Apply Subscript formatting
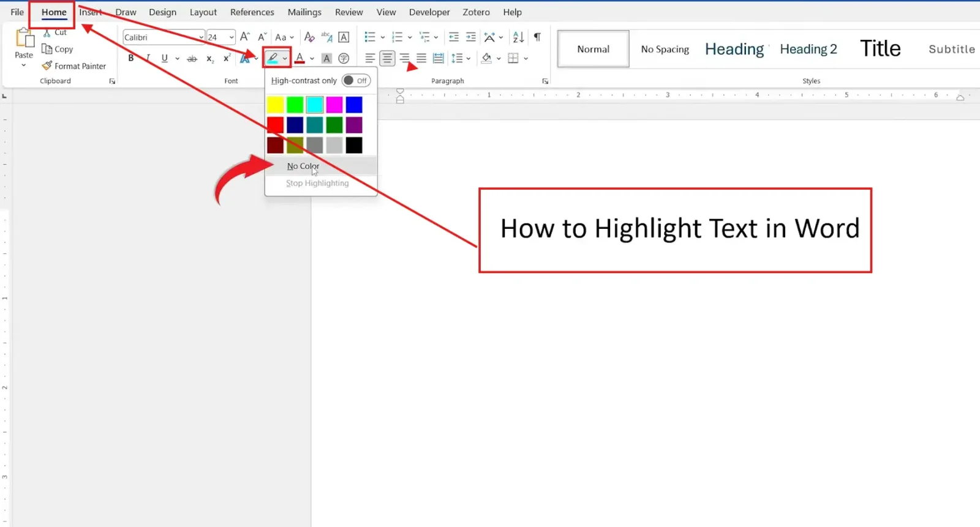Image resolution: width=980 pixels, height=527 pixels. [x=209, y=59]
